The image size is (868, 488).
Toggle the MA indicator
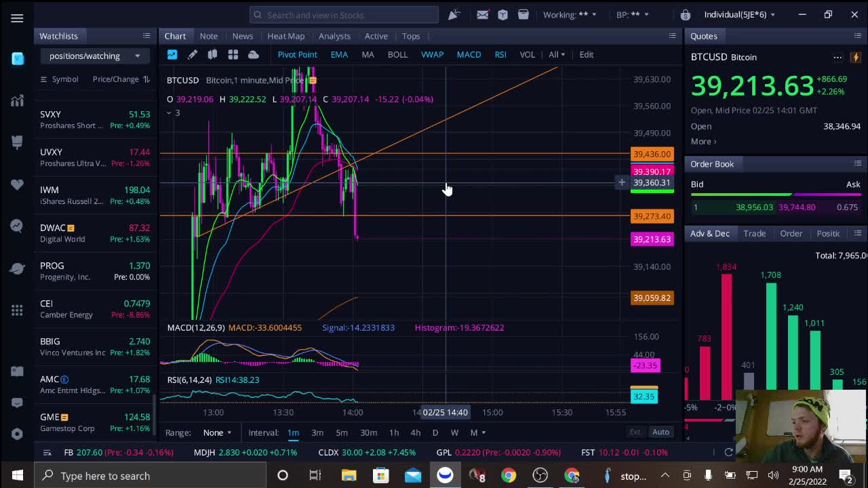click(368, 54)
